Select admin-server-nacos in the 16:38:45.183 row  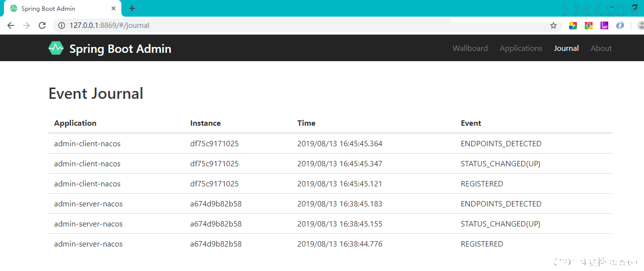[89, 204]
